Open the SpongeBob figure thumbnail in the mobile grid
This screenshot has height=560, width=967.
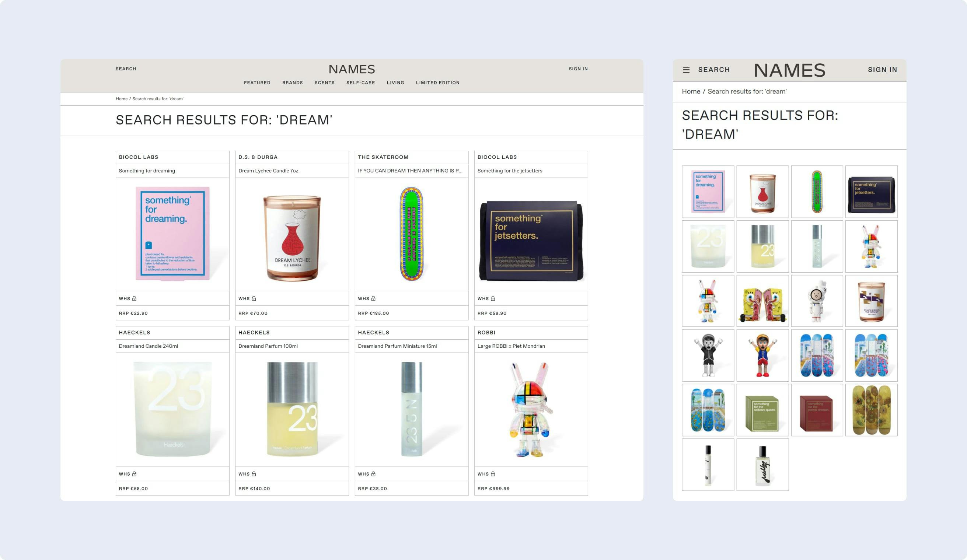tap(762, 301)
